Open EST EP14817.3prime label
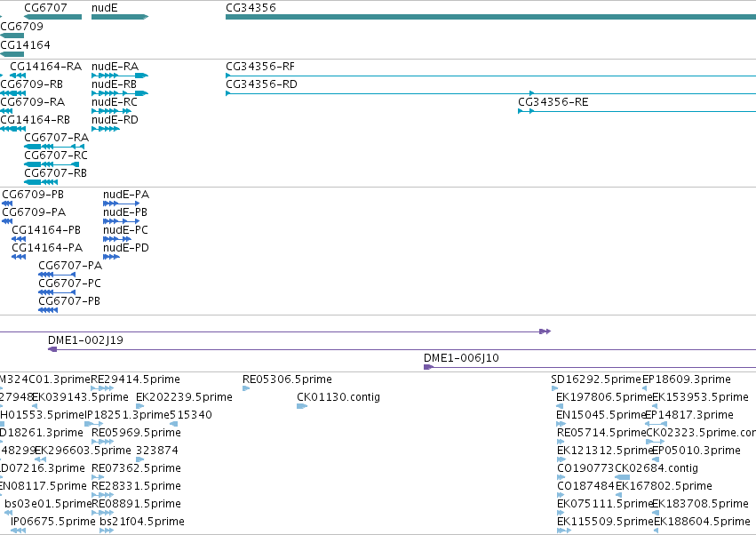 tap(690, 415)
